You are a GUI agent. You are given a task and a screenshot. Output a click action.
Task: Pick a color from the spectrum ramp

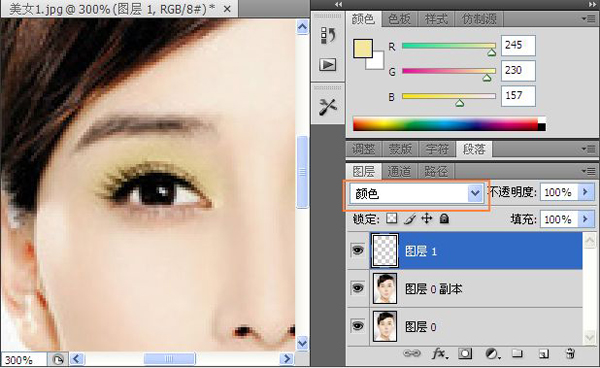(449, 124)
